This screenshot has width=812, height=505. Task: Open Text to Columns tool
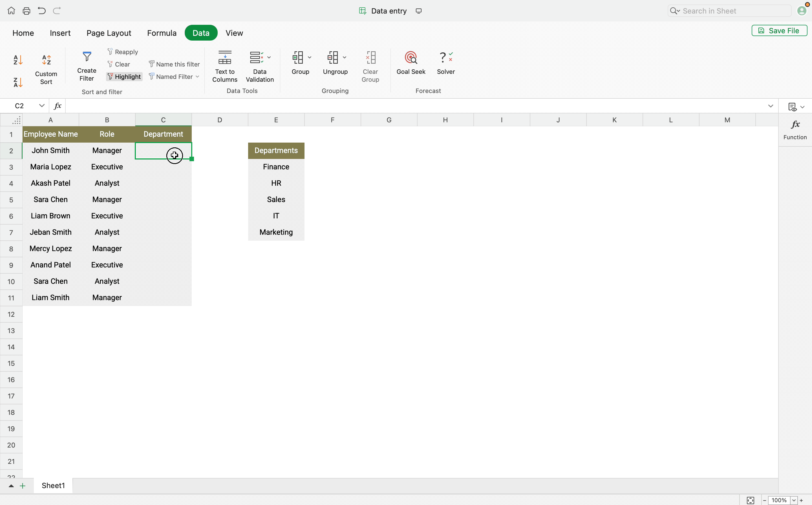[x=224, y=66]
